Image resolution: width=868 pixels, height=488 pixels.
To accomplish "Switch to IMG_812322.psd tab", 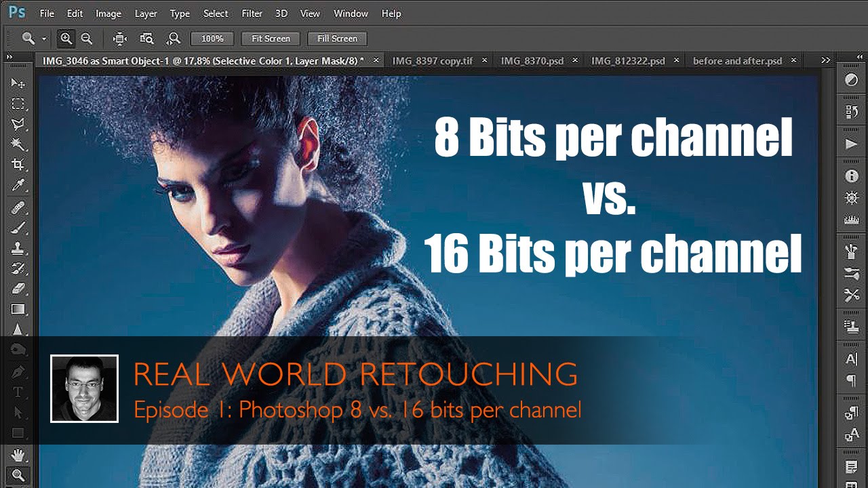I will [628, 60].
